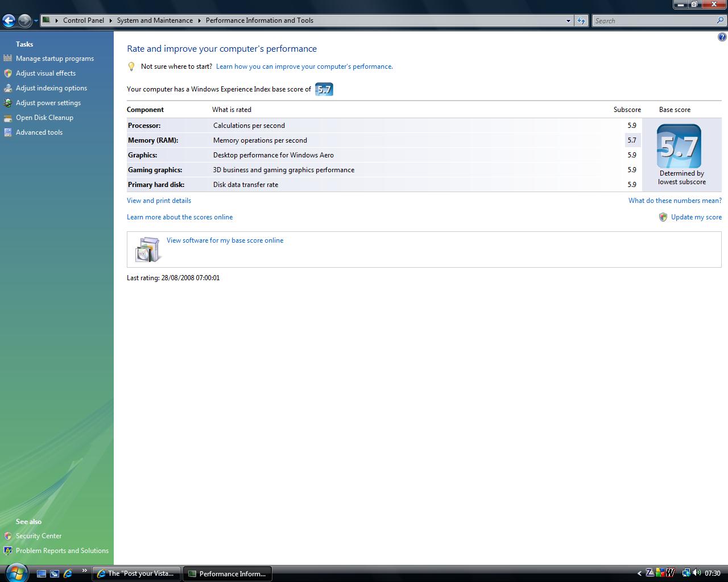Open 'Learn how you can improve' link

click(304, 66)
